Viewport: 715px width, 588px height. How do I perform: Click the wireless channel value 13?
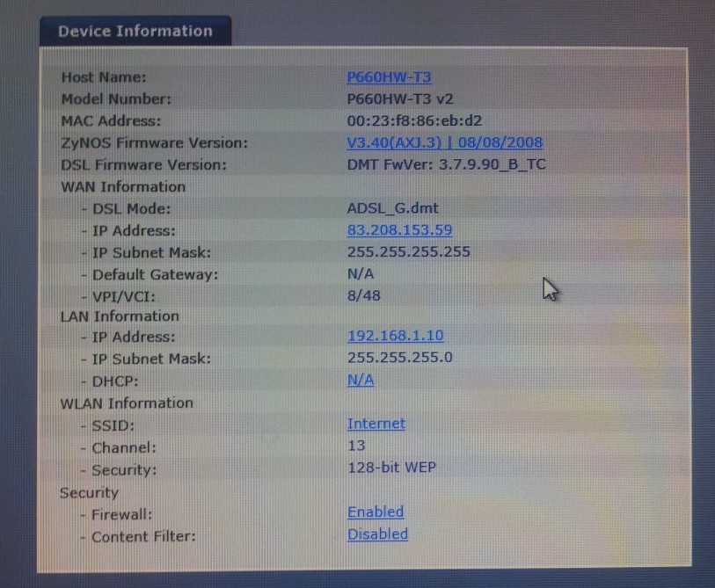click(356, 446)
